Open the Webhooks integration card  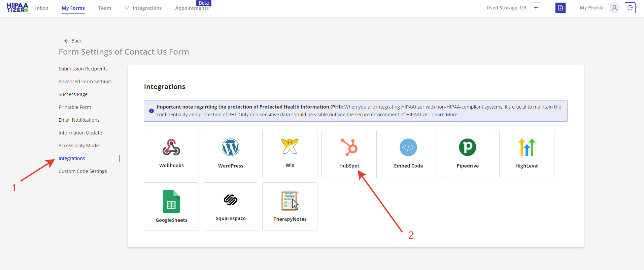171,154
